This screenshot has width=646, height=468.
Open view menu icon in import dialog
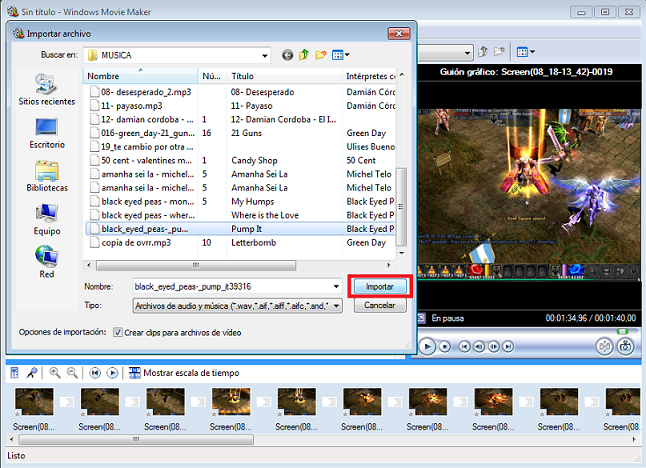point(341,55)
